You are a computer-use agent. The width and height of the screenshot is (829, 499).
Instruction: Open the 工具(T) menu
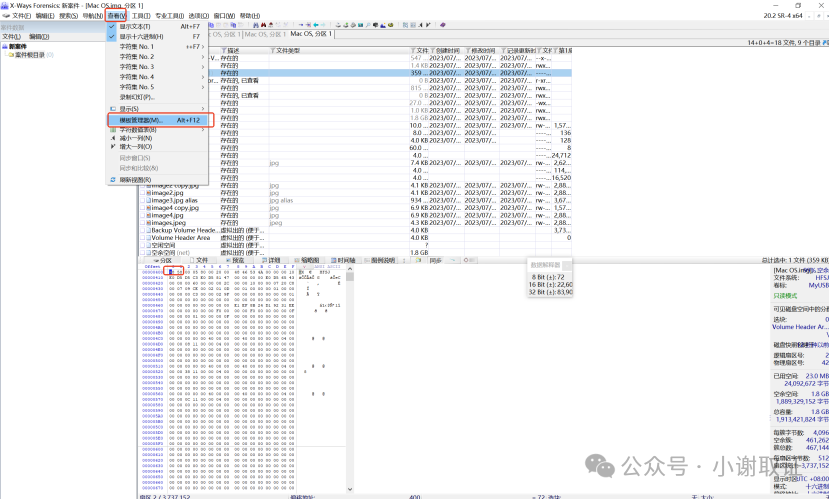(141, 16)
